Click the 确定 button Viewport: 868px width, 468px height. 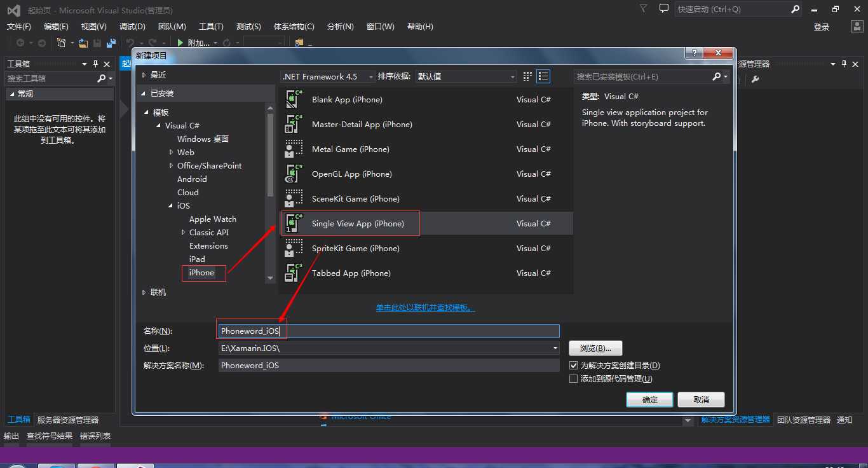pos(650,399)
